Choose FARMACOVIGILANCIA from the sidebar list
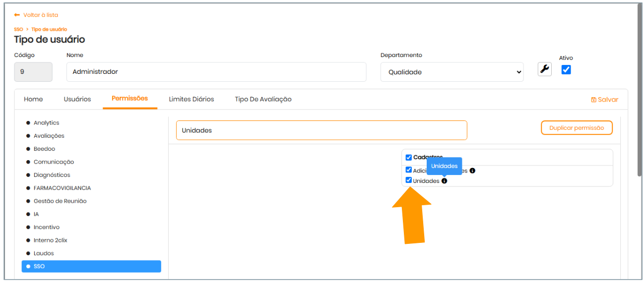Image resolution: width=644 pixels, height=286 pixels. pyautogui.click(x=62, y=188)
